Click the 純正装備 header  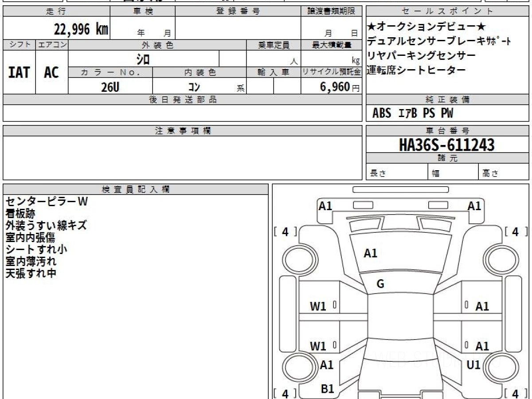click(x=447, y=100)
